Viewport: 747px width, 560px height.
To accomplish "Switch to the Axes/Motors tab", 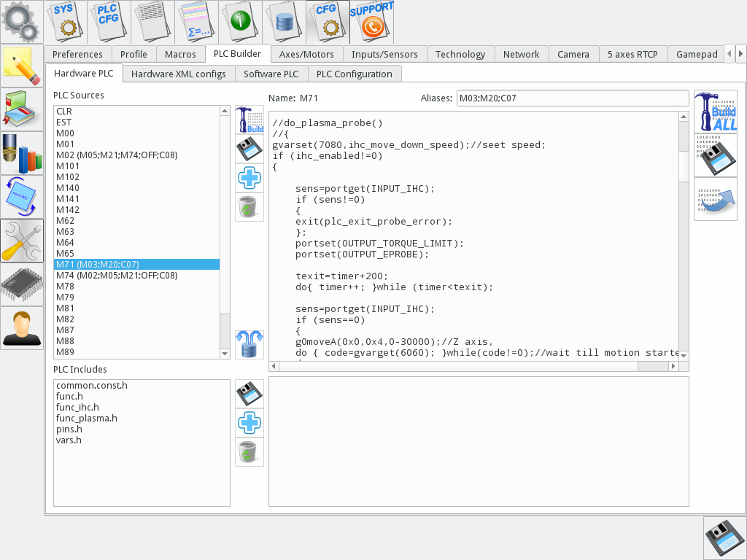I will pyautogui.click(x=306, y=54).
